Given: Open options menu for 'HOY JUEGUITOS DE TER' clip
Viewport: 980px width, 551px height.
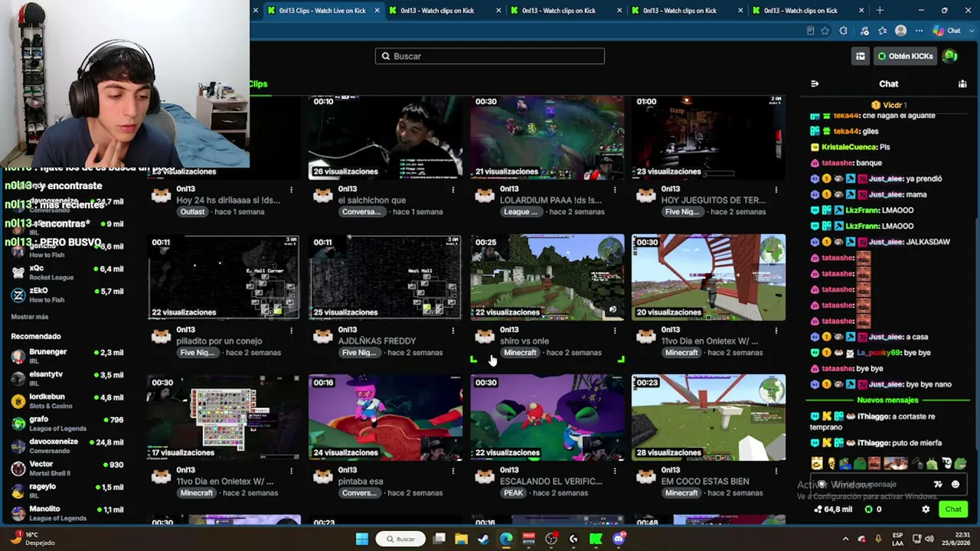Looking at the screenshot, I should pyautogui.click(x=776, y=190).
